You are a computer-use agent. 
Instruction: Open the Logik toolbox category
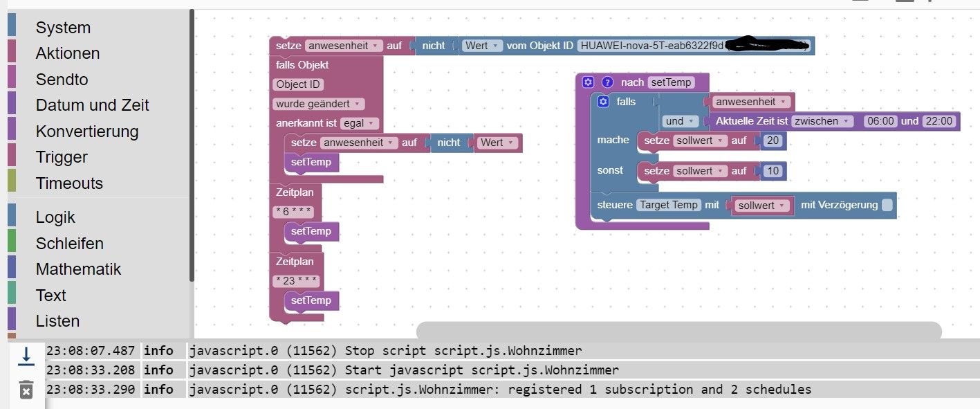coord(55,217)
